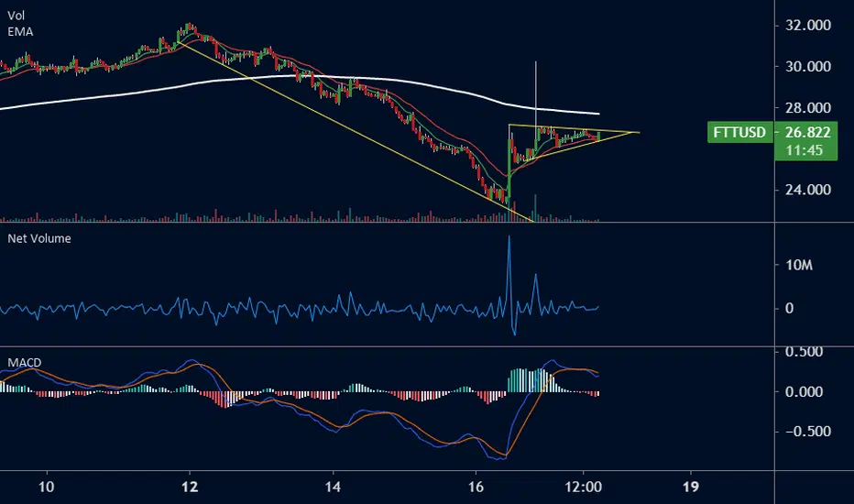Viewport: 854px width, 504px height.
Task: Click the current price label 26.822
Action: pos(807,132)
